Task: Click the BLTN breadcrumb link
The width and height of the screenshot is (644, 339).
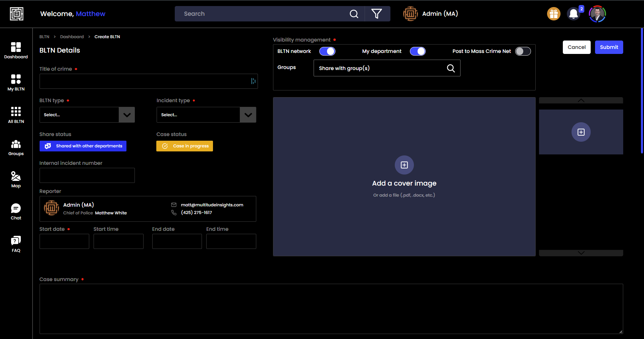Action: coord(44,37)
